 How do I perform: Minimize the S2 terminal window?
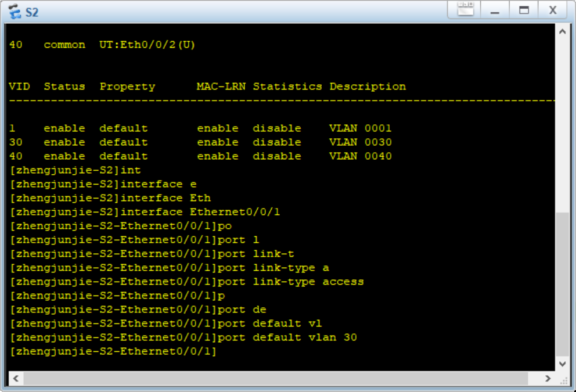495,10
